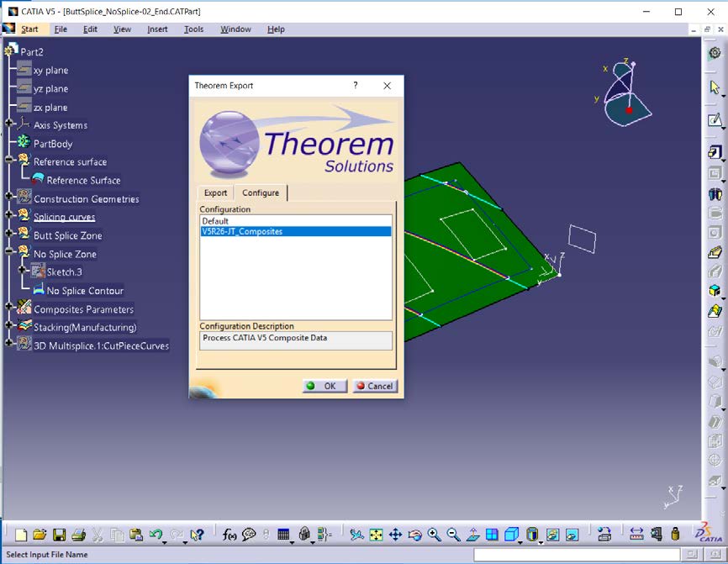Paste using the clipboard icon
Image resolution: width=728 pixels, height=564 pixels.
[136, 535]
